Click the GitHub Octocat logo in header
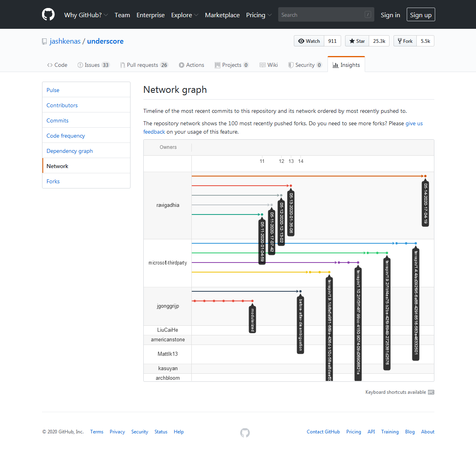 (48, 14)
